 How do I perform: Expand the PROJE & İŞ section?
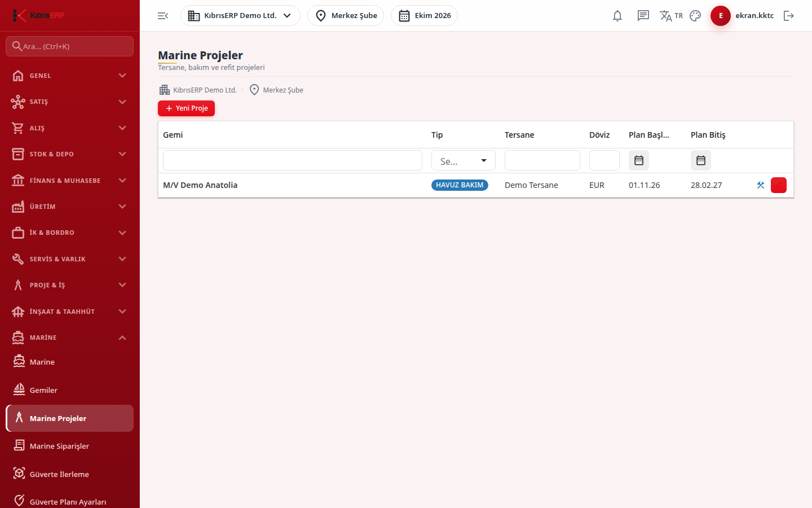70,285
